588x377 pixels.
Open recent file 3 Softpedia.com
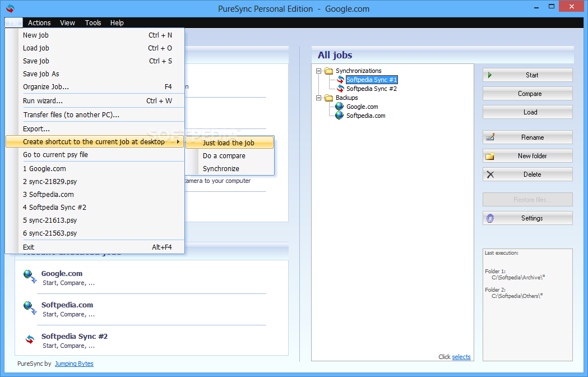[95, 195]
